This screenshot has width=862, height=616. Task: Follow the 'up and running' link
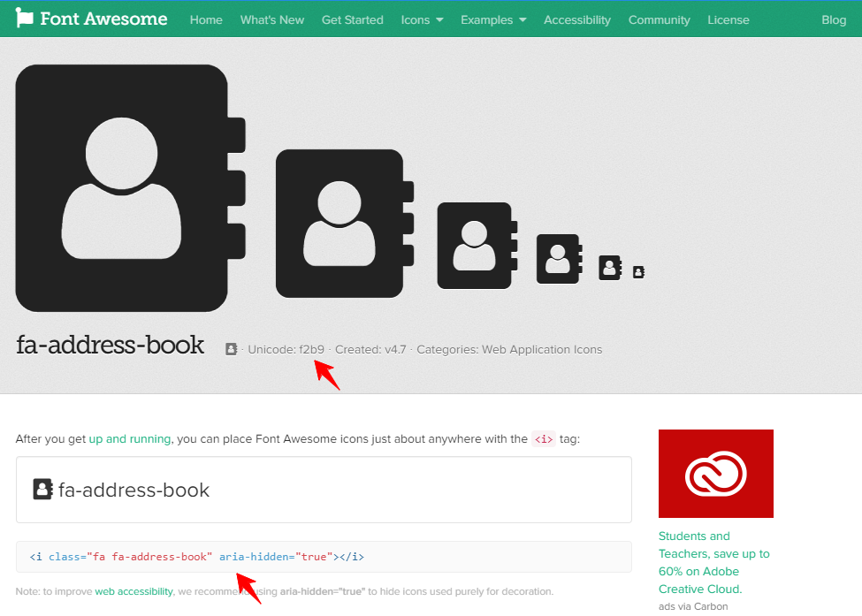pos(130,438)
